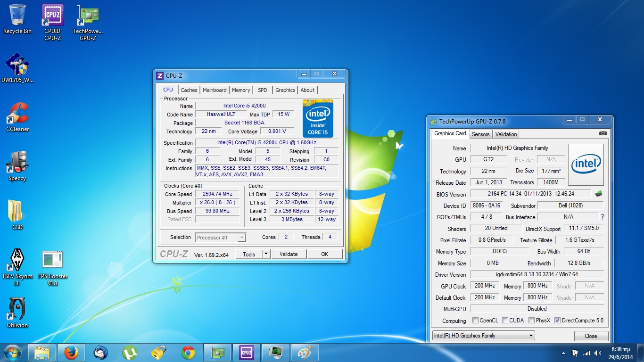Viewport: 644px width, 362px height.
Task: Open Windows Explorer from taskbar
Action: 42,353
